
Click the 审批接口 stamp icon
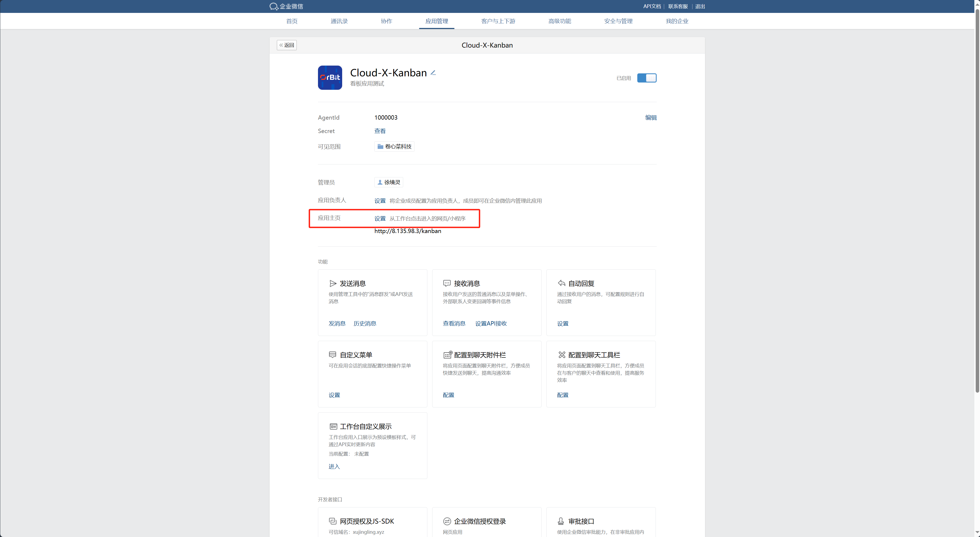[x=561, y=521]
